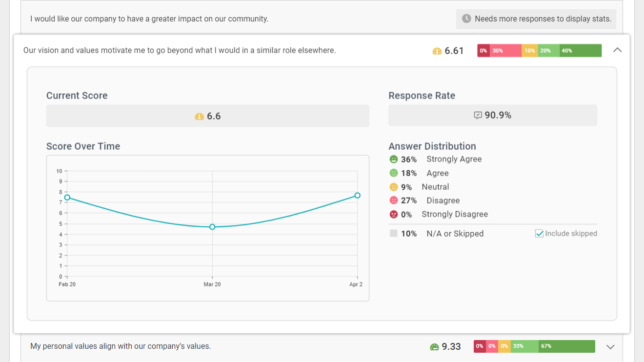Click the green gauge icon beside 9.33
The image size is (644, 362).
434,347
